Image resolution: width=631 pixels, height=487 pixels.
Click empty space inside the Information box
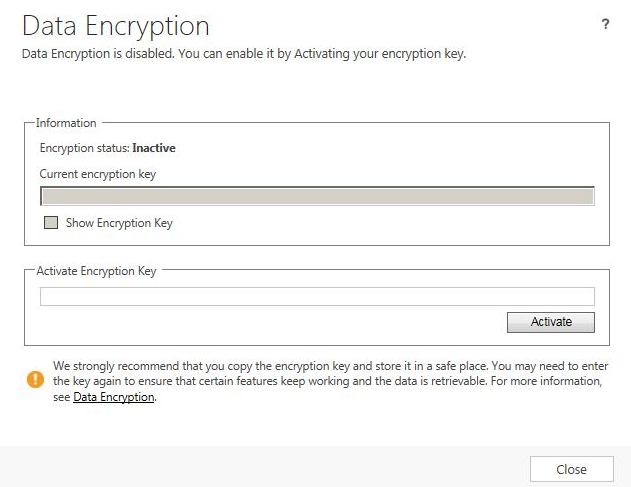[x=400, y=225]
